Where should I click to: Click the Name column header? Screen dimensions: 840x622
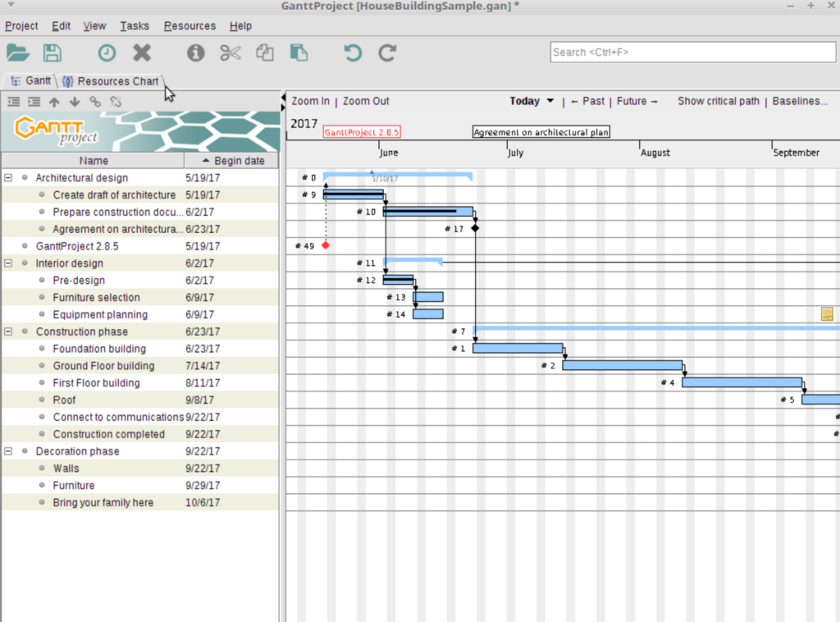pos(94,161)
